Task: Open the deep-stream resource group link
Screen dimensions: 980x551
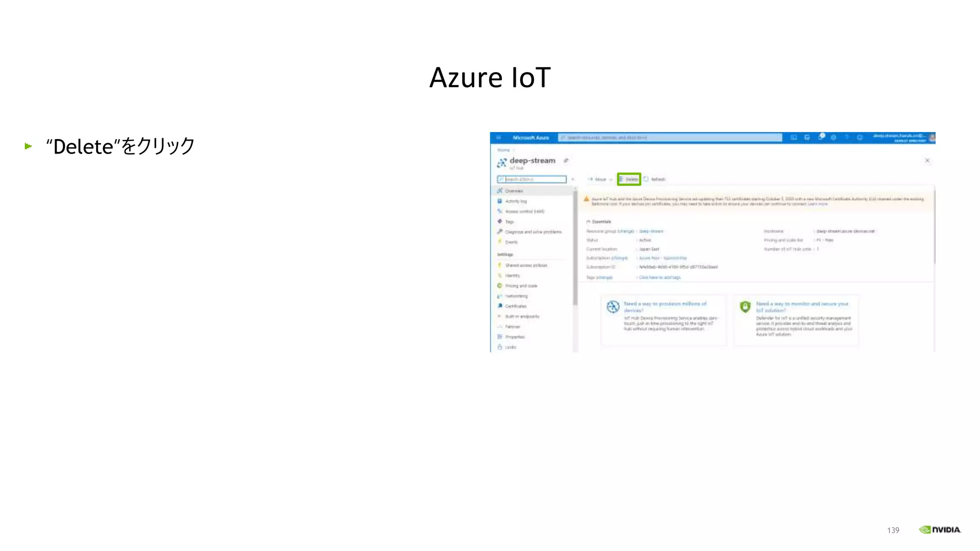Action: 651,231
